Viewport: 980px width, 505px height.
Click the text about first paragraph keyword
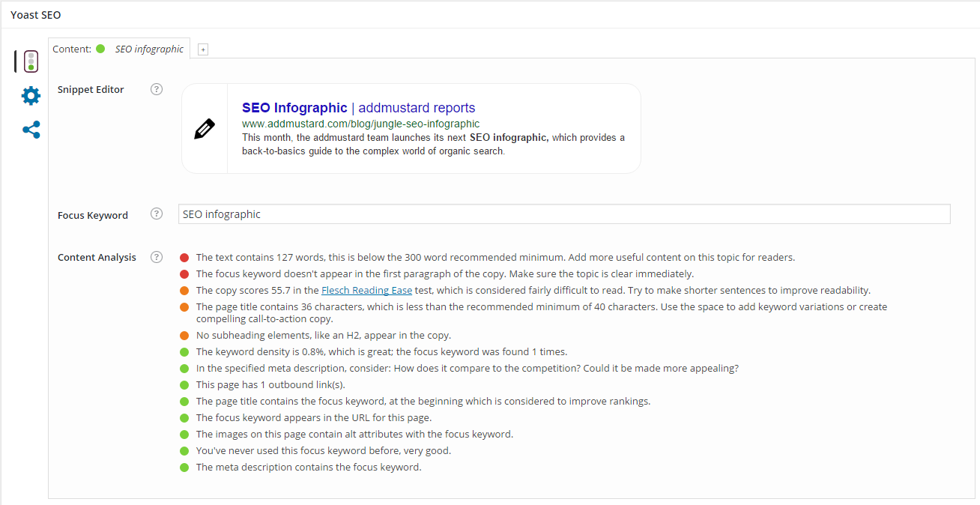point(445,273)
